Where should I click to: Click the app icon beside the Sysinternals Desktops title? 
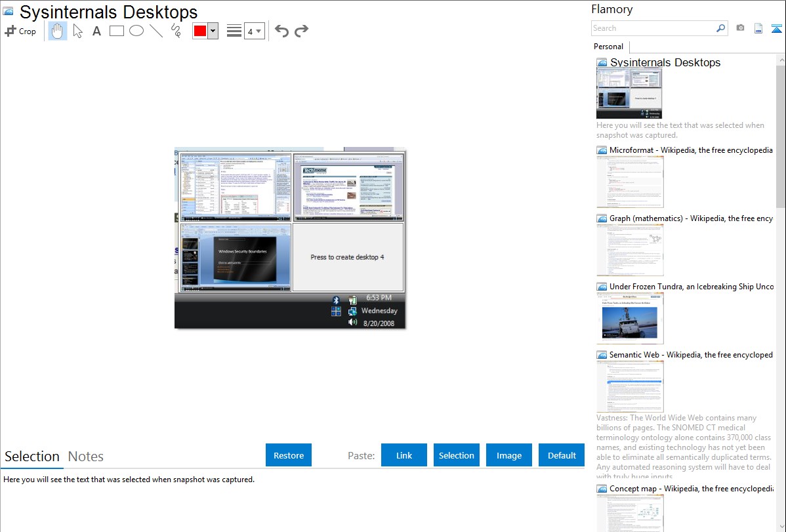(8, 12)
